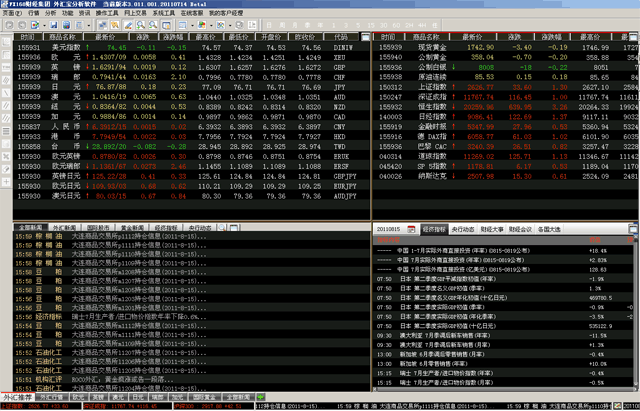Select the 60 minute period button

(396, 25)
